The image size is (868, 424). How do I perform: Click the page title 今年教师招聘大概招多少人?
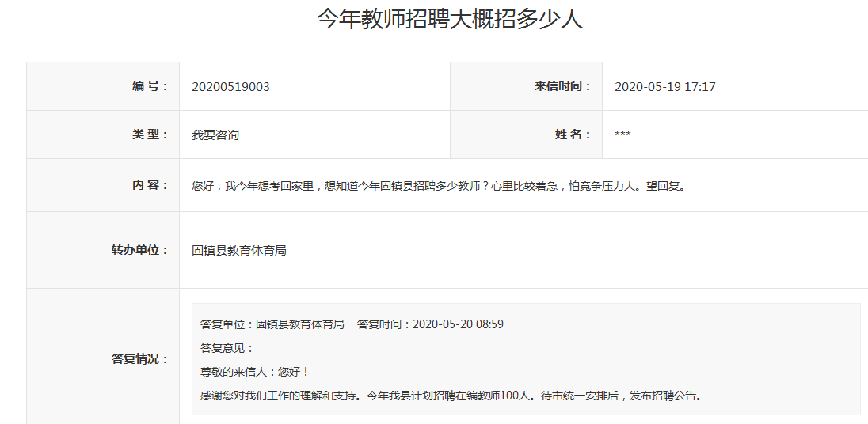coord(450,19)
